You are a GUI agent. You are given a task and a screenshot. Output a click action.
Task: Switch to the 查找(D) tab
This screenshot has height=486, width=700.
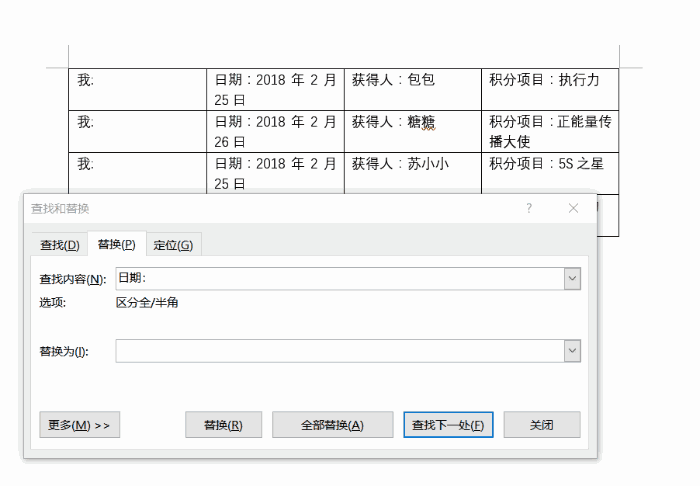(60, 245)
